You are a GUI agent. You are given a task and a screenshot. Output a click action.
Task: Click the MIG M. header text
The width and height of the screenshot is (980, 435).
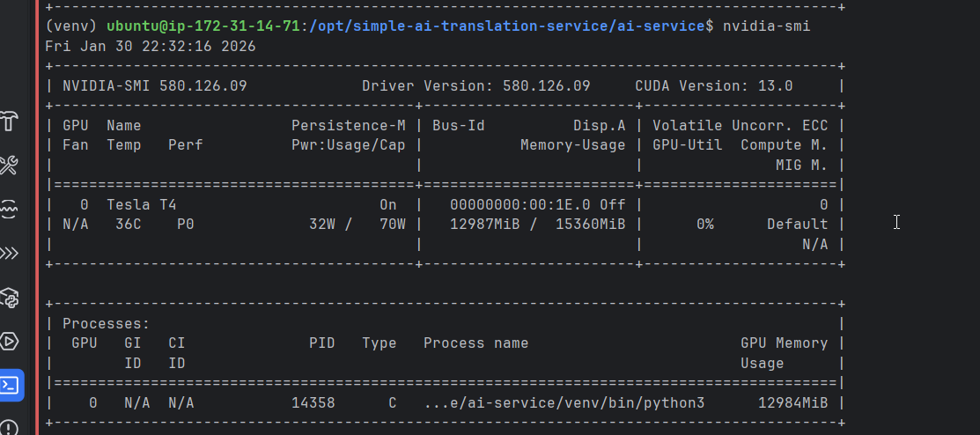[x=802, y=165]
